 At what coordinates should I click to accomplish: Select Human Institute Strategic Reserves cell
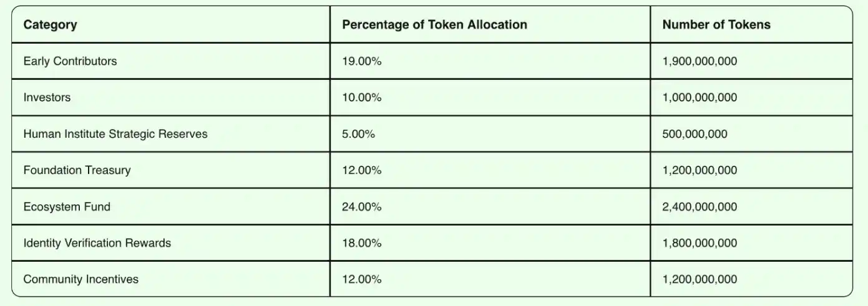click(x=115, y=134)
